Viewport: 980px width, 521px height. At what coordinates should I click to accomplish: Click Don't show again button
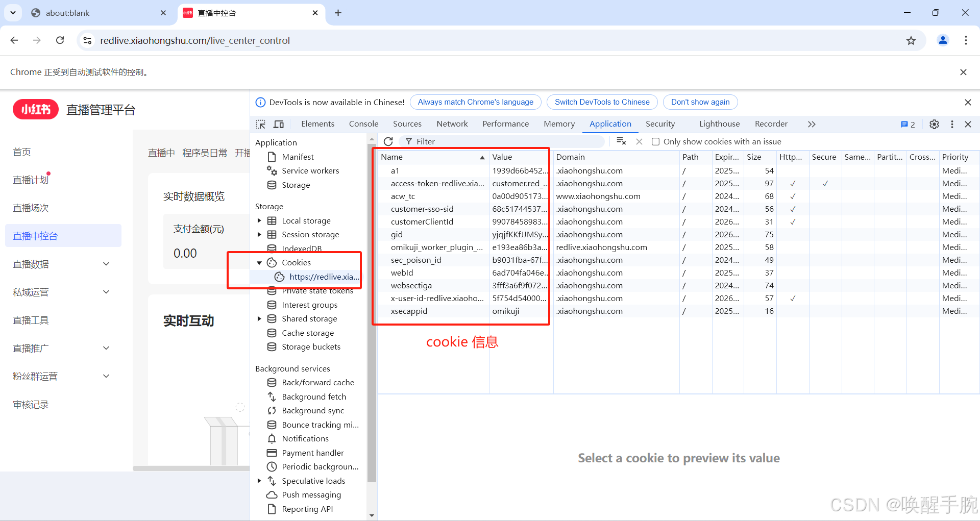[x=700, y=102]
